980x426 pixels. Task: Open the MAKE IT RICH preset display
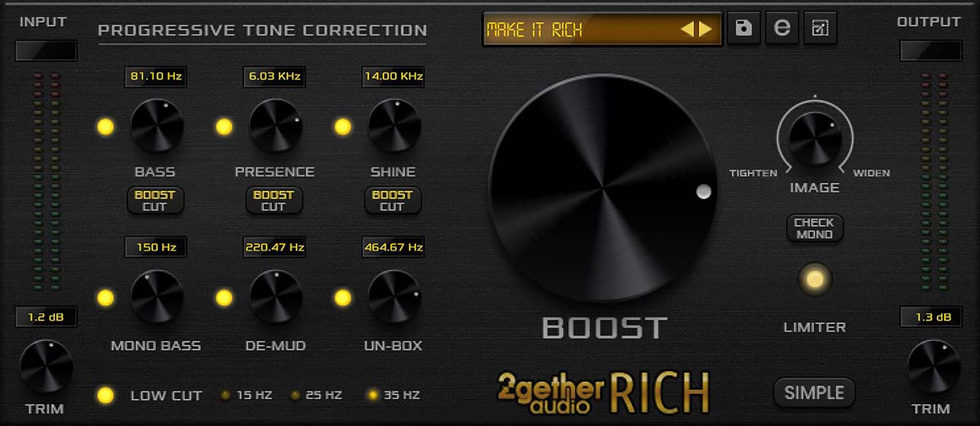pyautogui.click(x=602, y=29)
